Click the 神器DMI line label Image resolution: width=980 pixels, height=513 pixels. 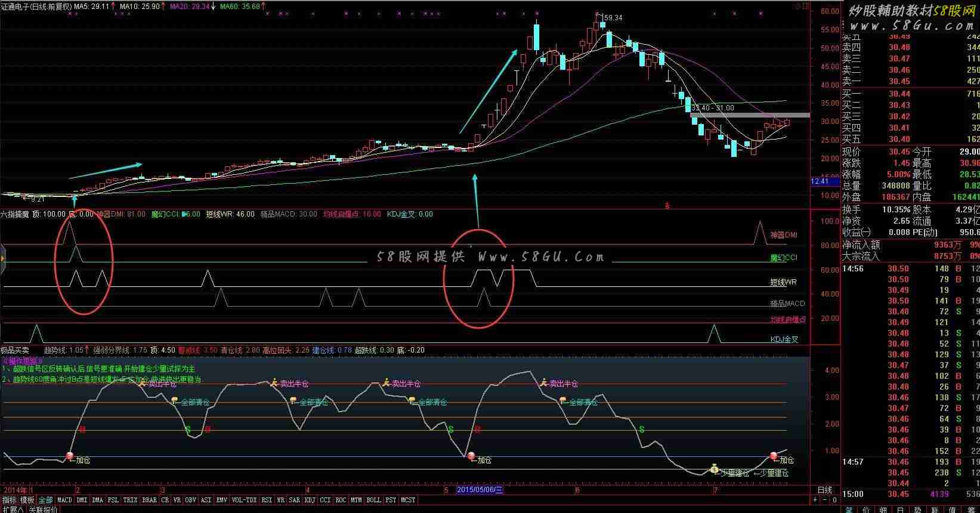coord(783,235)
